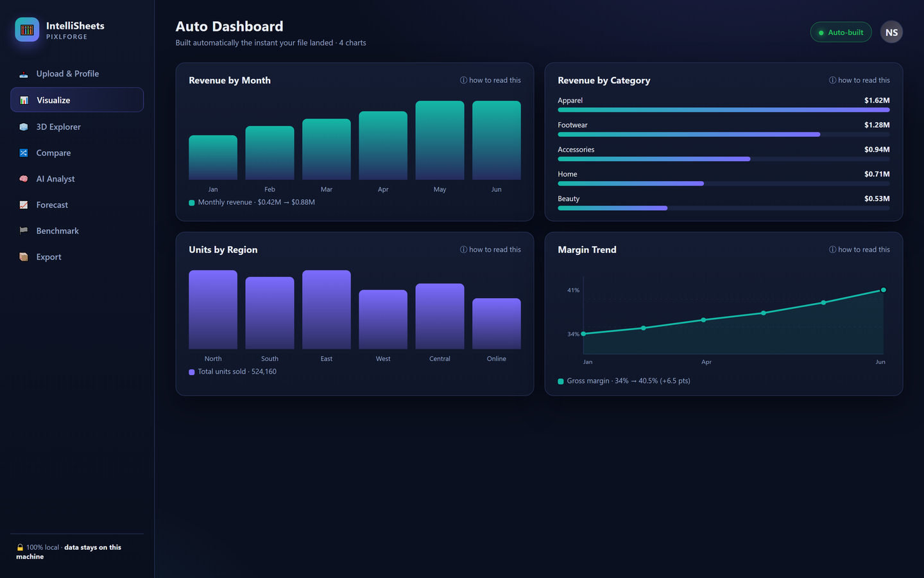Click the Jan bar in Revenue by Month
Image resolution: width=924 pixels, height=578 pixels.
click(x=213, y=157)
